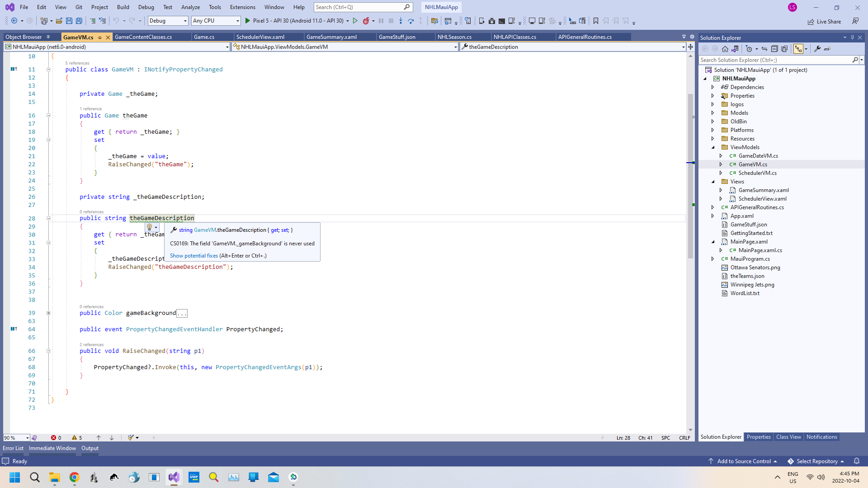The width and height of the screenshot is (868, 488).
Task: Click the Save All toolbar icon
Action: [79, 21]
